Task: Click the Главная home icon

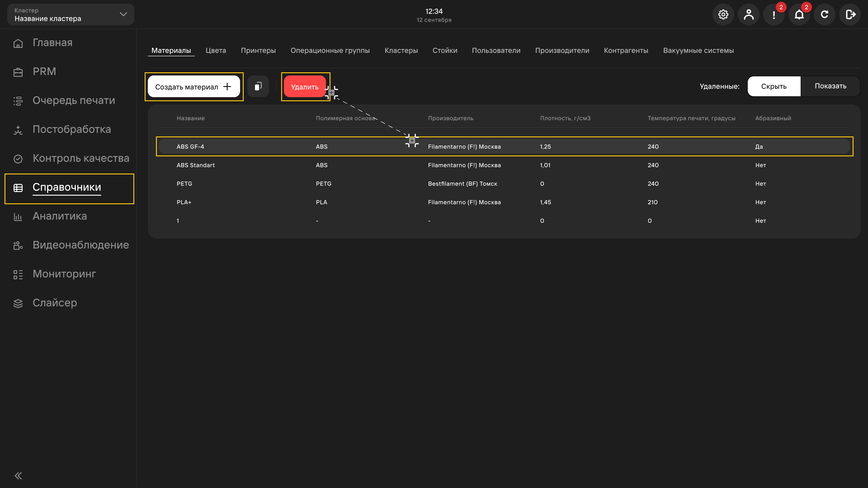Action: (18, 43)
